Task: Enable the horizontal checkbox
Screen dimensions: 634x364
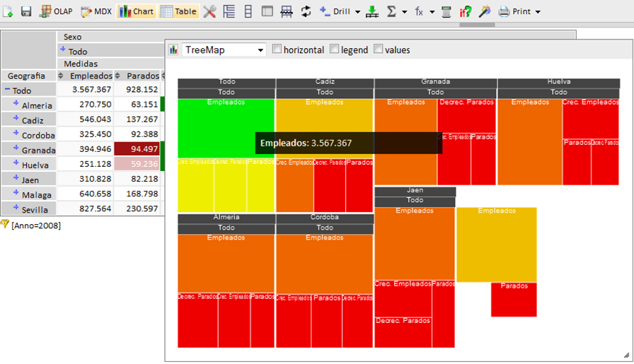Action: (277, 49)
